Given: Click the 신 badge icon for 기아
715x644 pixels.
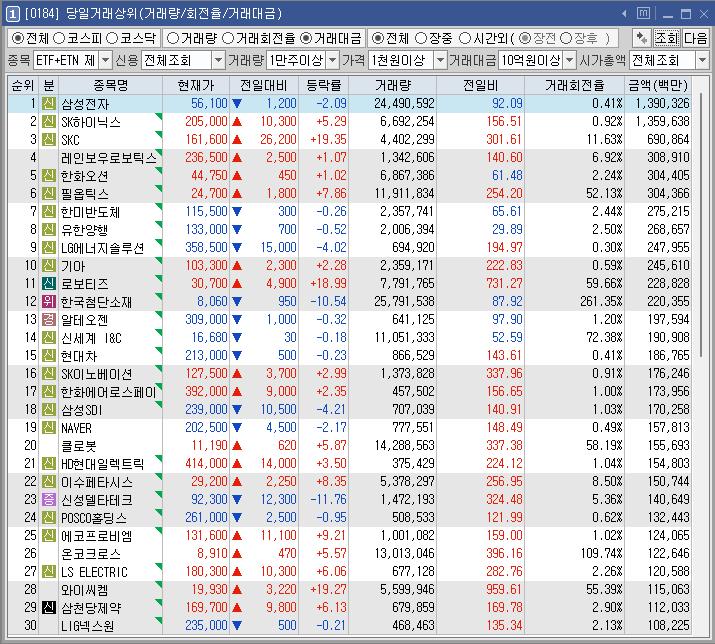Looking at the screenshot, I should pyautogui.click(x=49, y=265).
